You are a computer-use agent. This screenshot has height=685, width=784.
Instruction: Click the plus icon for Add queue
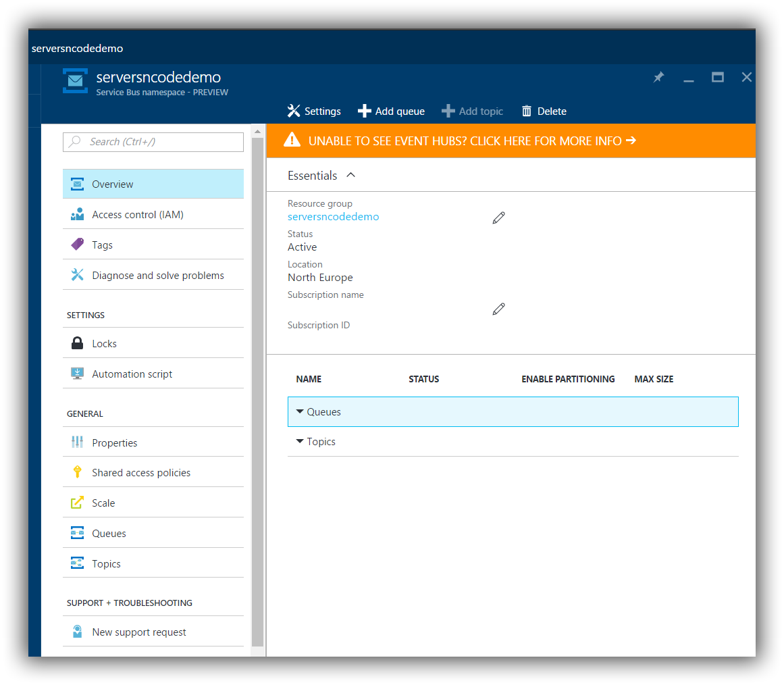(x=365, y=111)
